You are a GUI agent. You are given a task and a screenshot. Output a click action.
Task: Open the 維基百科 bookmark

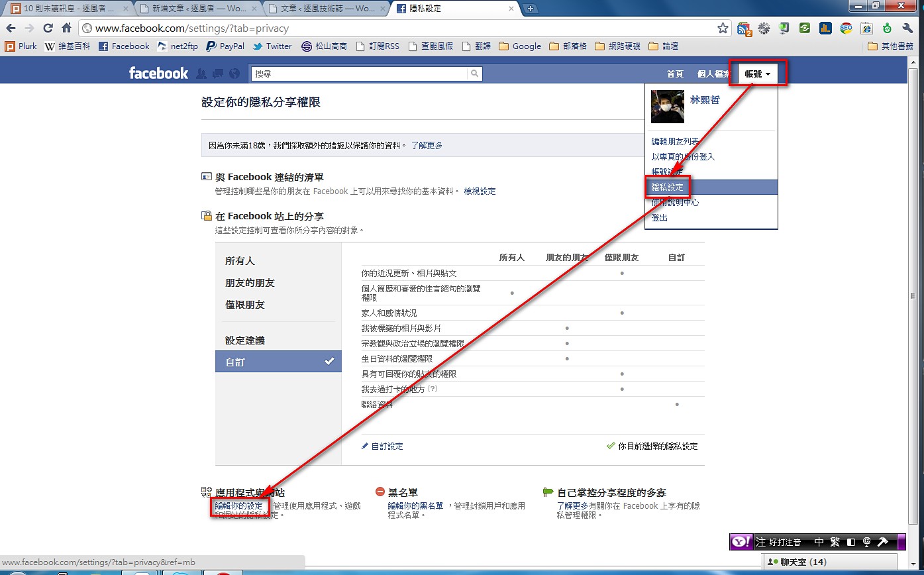coord(67,46)
